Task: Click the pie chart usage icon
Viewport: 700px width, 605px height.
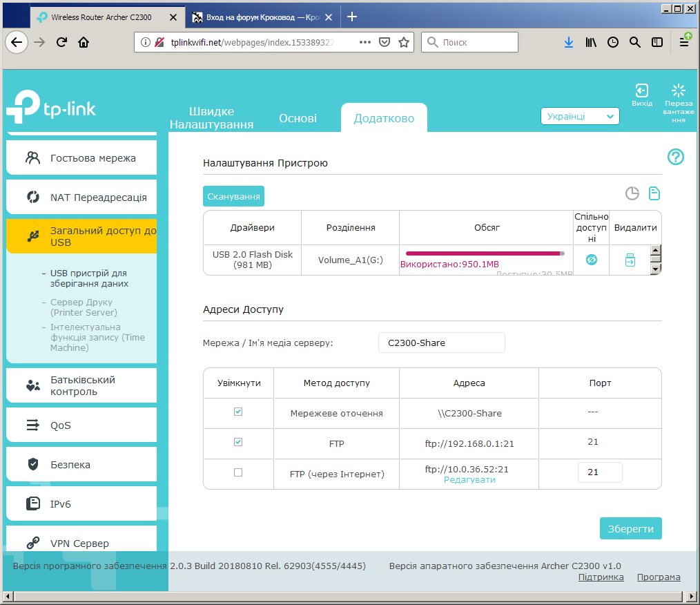Action: click(632, 194)
